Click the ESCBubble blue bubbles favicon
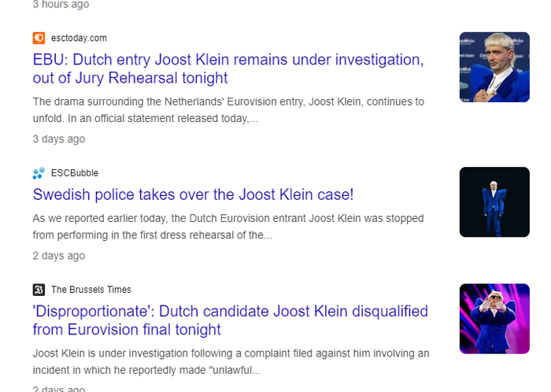The width and height of the screenshot is (551, 392). (39, 173)
